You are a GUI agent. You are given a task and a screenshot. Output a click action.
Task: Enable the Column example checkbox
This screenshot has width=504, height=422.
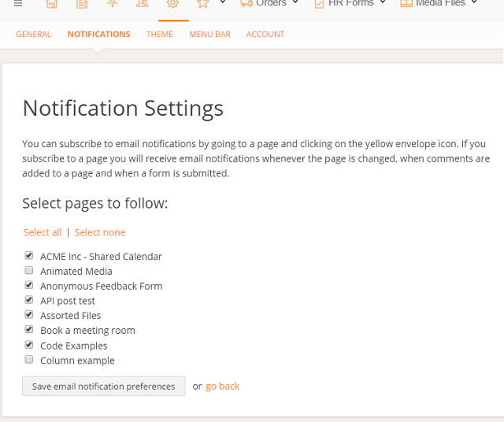tap(29, 359)
